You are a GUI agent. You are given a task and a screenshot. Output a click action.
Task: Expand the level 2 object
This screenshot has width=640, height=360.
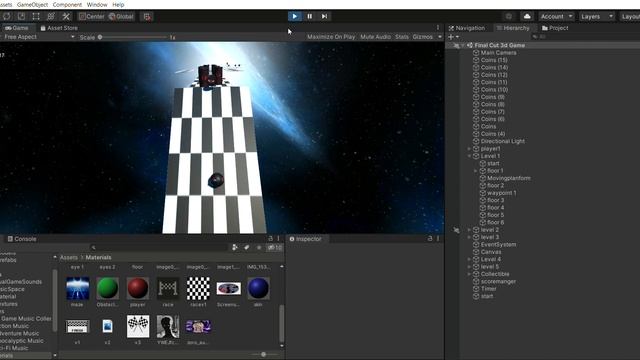[x=469, y=230]
